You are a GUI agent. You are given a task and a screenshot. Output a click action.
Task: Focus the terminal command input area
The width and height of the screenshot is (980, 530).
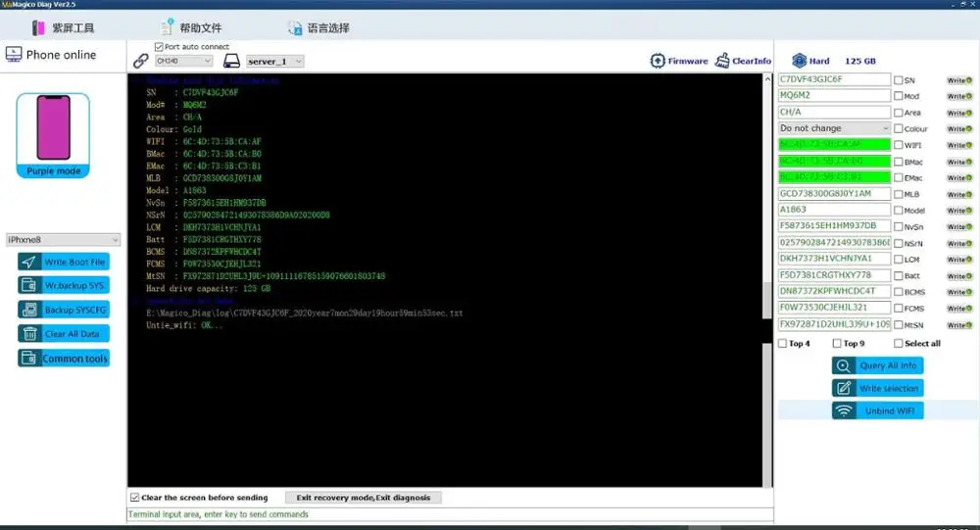[450, 514]
